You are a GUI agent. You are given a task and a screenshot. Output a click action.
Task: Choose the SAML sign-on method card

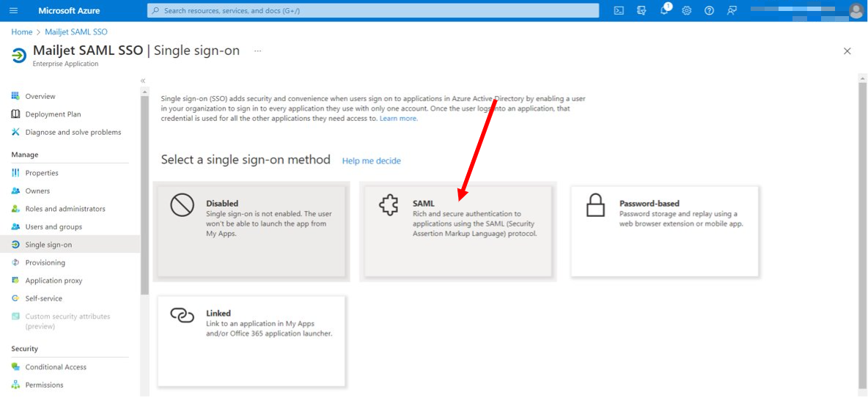457,232
